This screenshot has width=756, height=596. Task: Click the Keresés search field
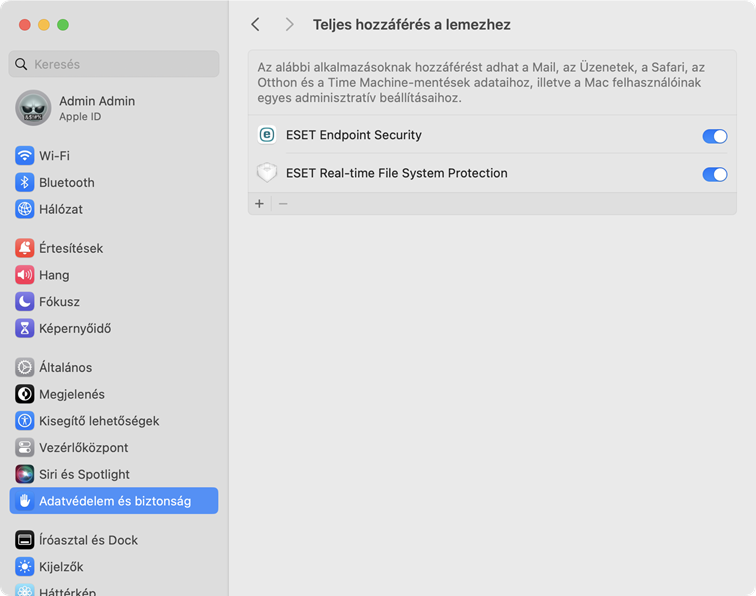114,64
